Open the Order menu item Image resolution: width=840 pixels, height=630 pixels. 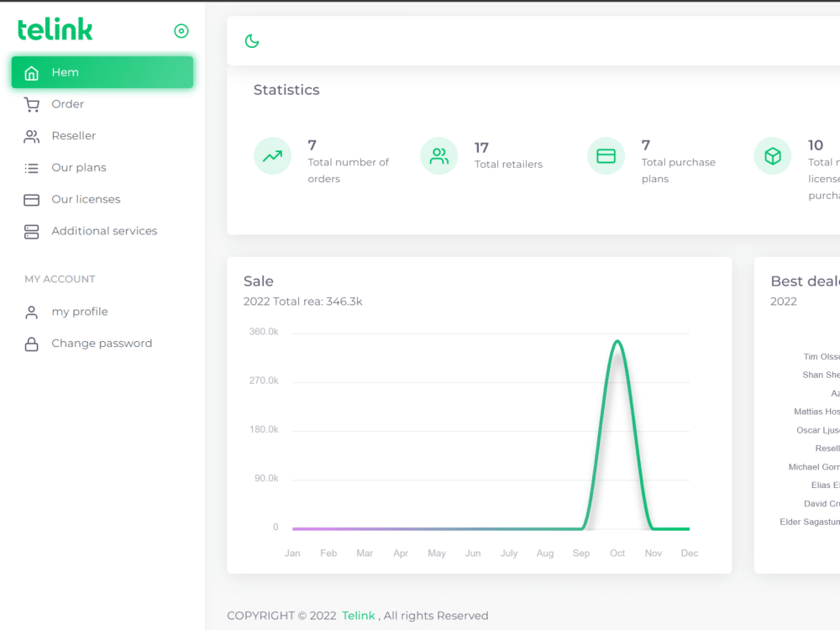coord(102,104)
